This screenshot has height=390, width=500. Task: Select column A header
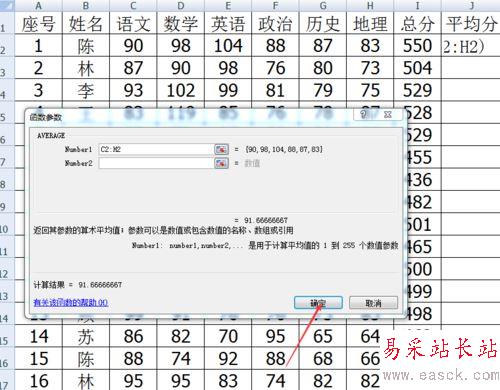pyautogui.click(x=39, y=6)
